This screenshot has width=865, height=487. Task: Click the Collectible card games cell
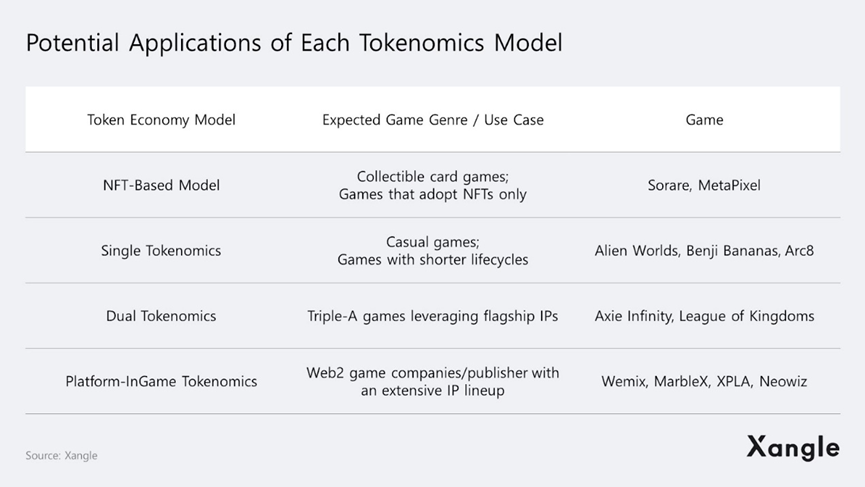(432, 176)
